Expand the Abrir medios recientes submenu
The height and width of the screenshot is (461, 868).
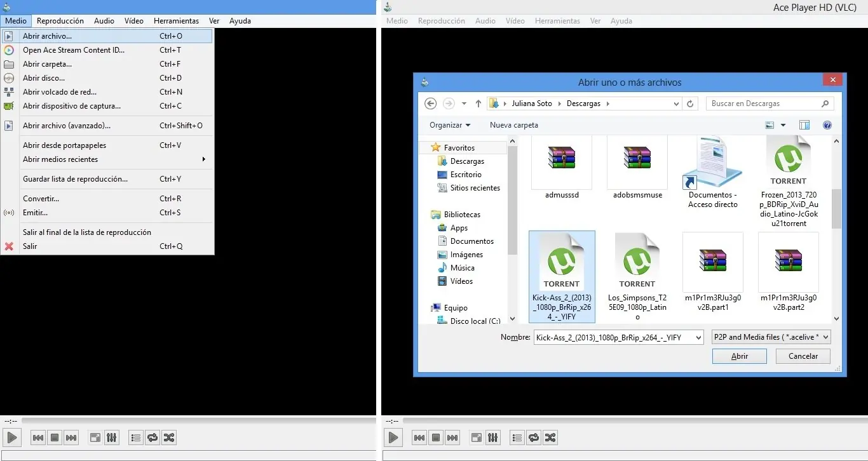tap(107, 159)
